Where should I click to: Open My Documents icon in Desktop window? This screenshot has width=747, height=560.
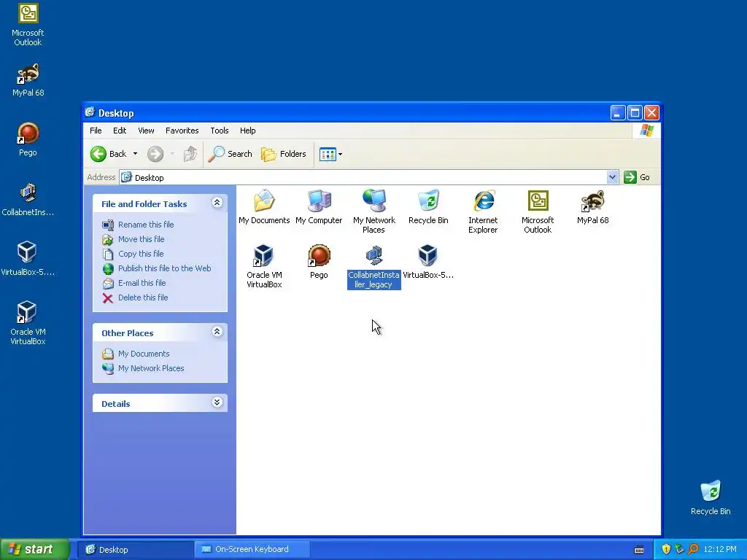coord(264,206)
